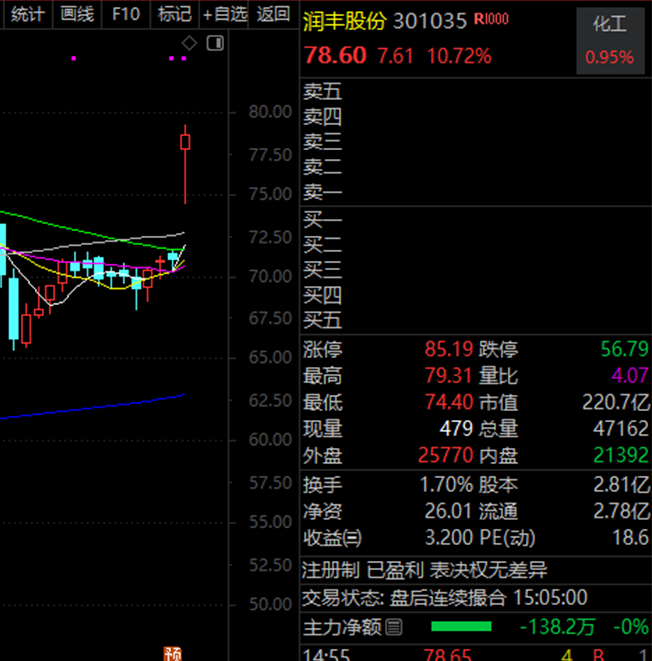Click the 80.00 price axis label

270,112
